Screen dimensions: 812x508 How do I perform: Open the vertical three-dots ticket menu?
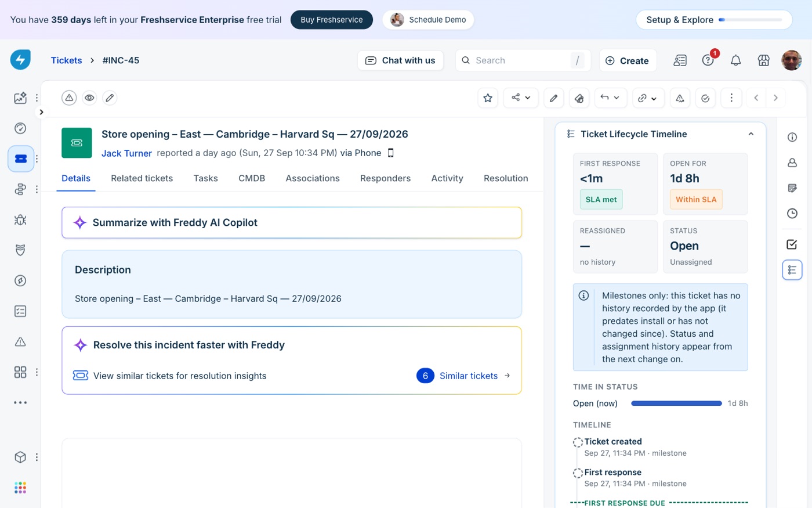click(731, 98)
